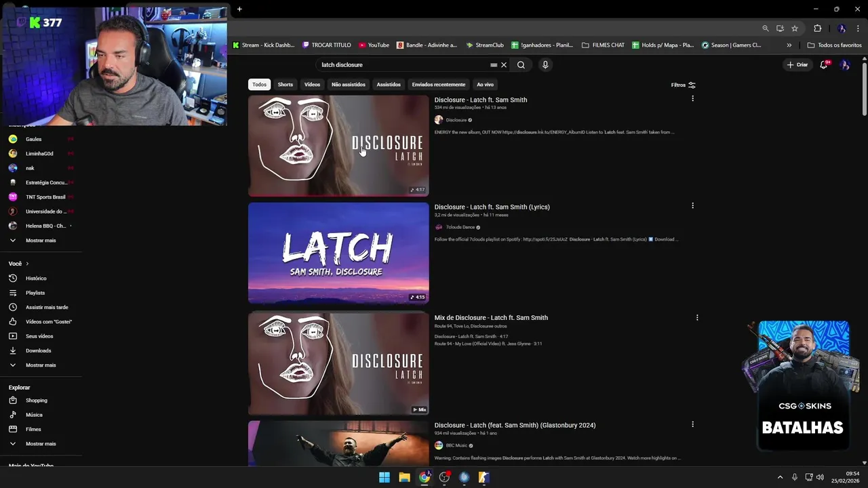The width and height of the screenshot is (868, 488).
Task: Open File Explorer from the taskbar
Action: click(x=404, y=477)
